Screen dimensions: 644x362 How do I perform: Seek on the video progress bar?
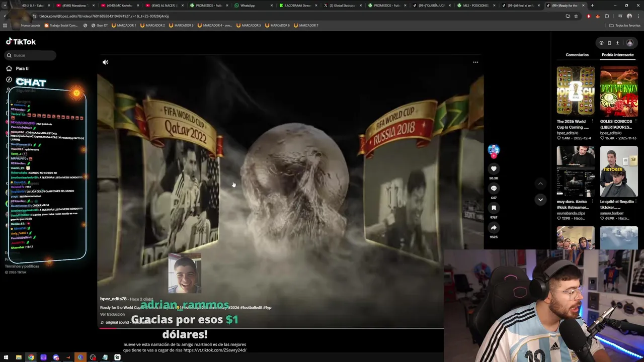tap(271, 328)
